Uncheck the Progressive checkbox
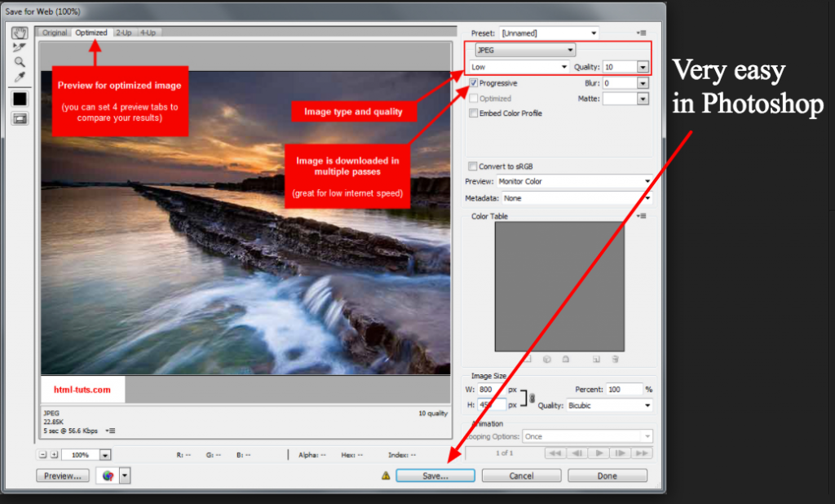 [x=473, y=83]
